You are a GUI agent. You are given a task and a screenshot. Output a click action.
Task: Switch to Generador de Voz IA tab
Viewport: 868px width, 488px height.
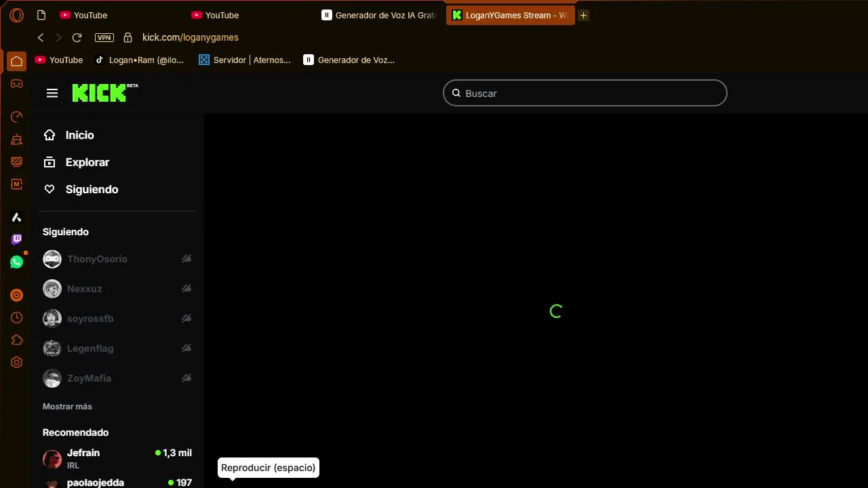[380, 15]
